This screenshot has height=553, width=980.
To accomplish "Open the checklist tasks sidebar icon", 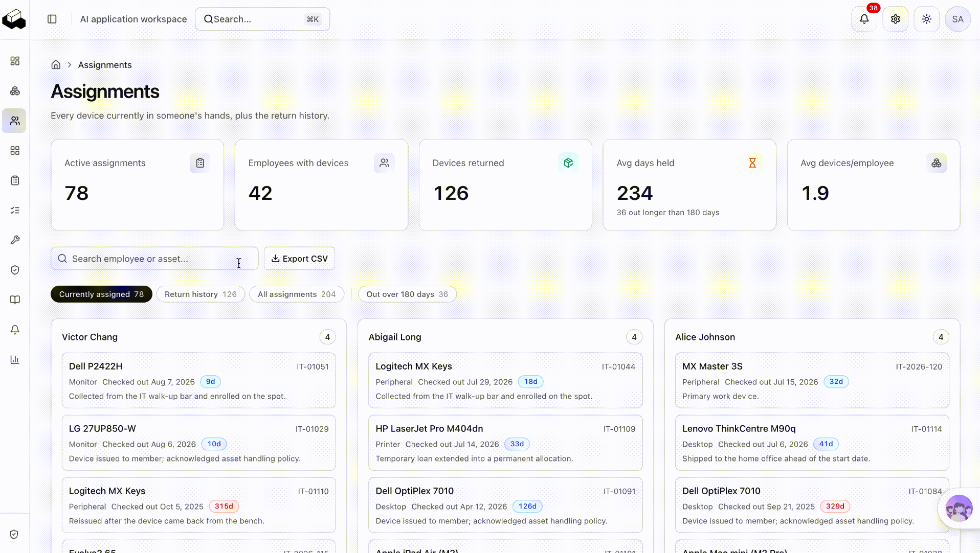I will point(15,210).
